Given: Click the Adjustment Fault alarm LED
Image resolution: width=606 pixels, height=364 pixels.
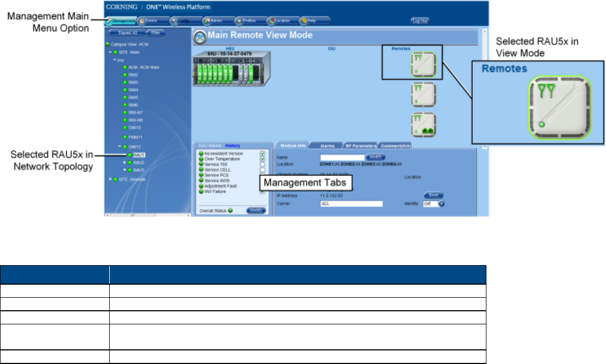Looking at the screenshot, I should 201,186.
